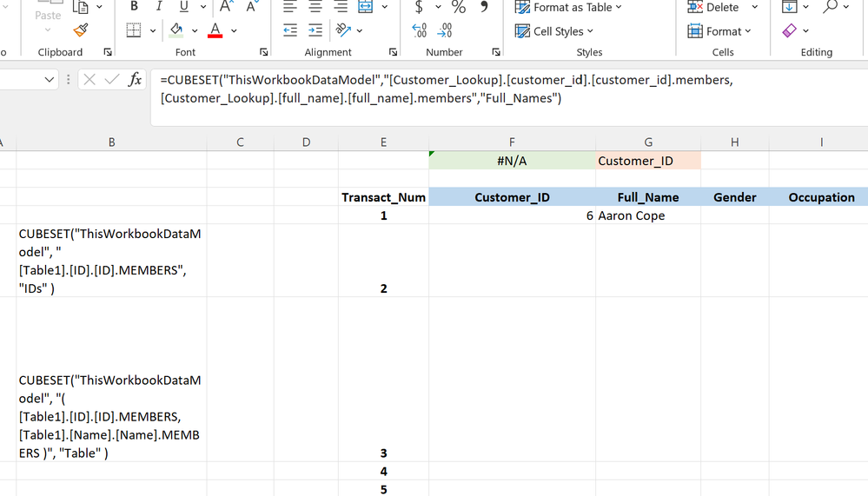Screen dimensions: 868x496
Task: Open Alignment settings dialog launcher
Action: 393,52
